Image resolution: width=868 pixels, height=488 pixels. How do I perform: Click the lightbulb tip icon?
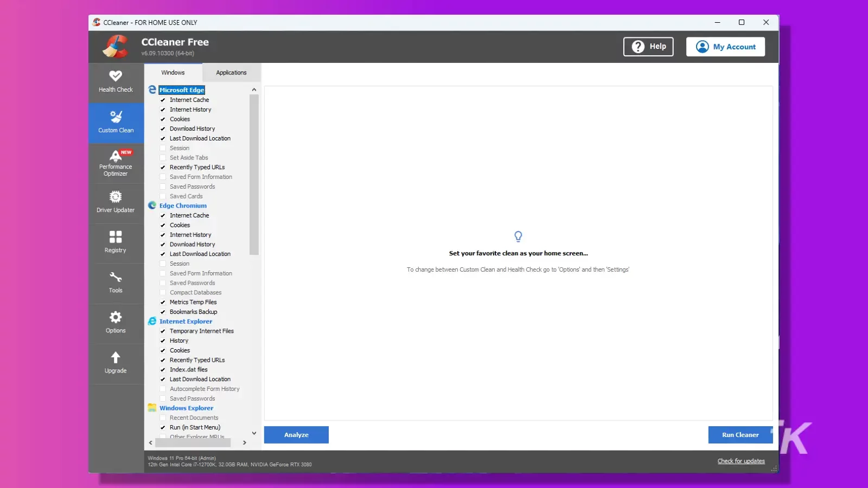518,236
